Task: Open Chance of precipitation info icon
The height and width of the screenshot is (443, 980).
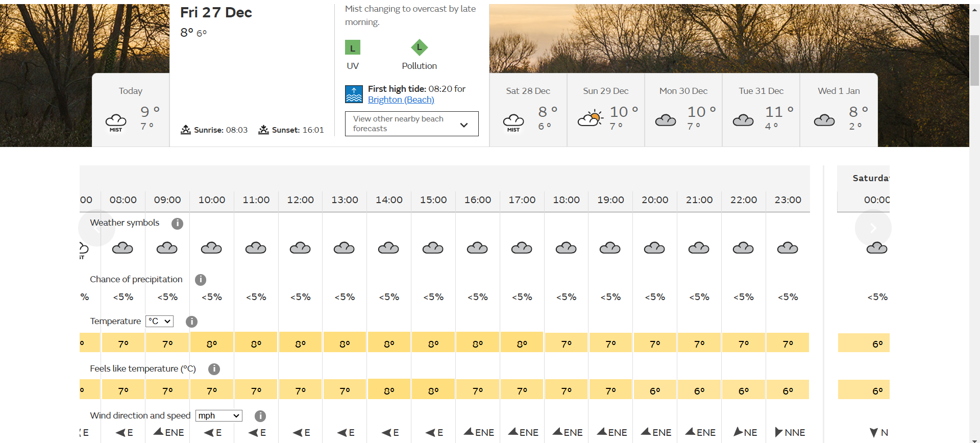Action: pyautogui.click(x=201, y=280)
